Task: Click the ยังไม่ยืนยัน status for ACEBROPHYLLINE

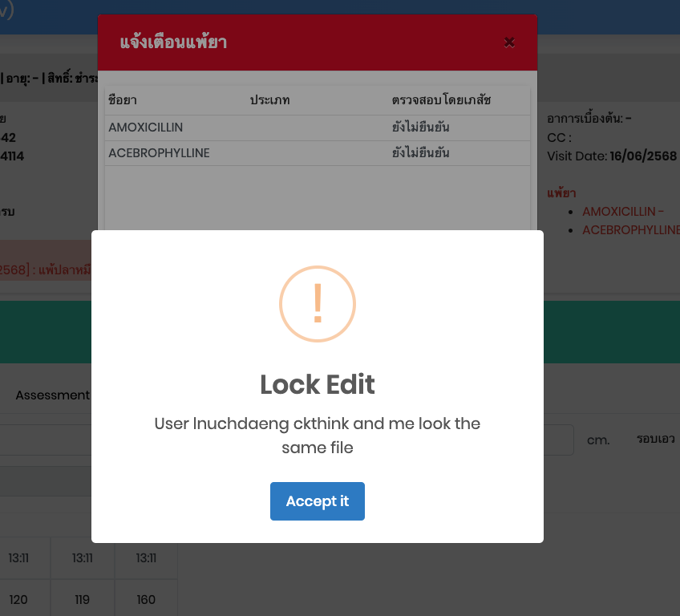Action: (420, 153)
